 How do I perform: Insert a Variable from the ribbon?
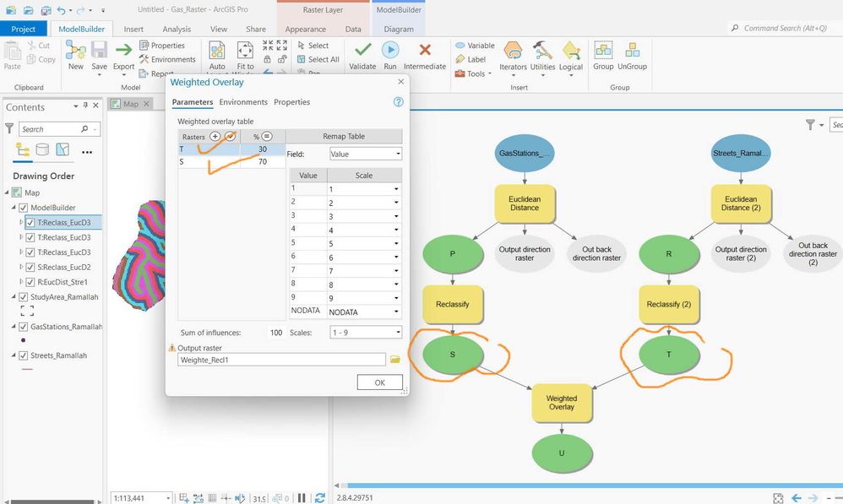click(x=476, y=46)
